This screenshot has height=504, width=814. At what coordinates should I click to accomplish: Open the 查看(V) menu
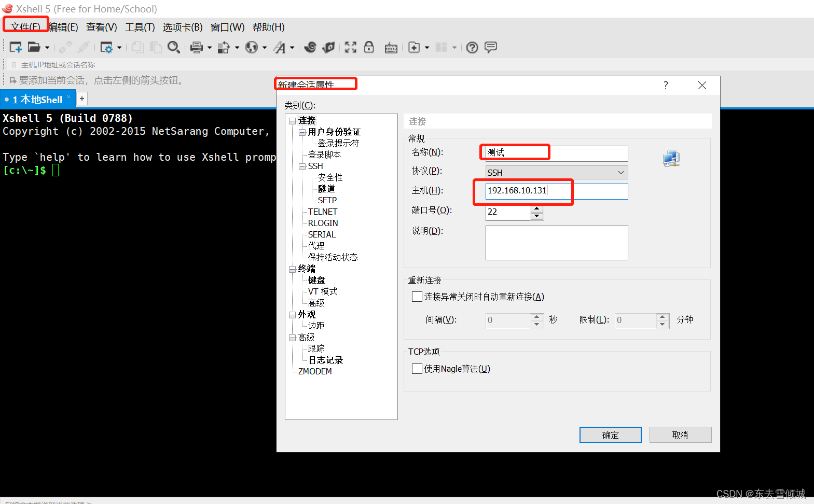click(x=102, y=27)
